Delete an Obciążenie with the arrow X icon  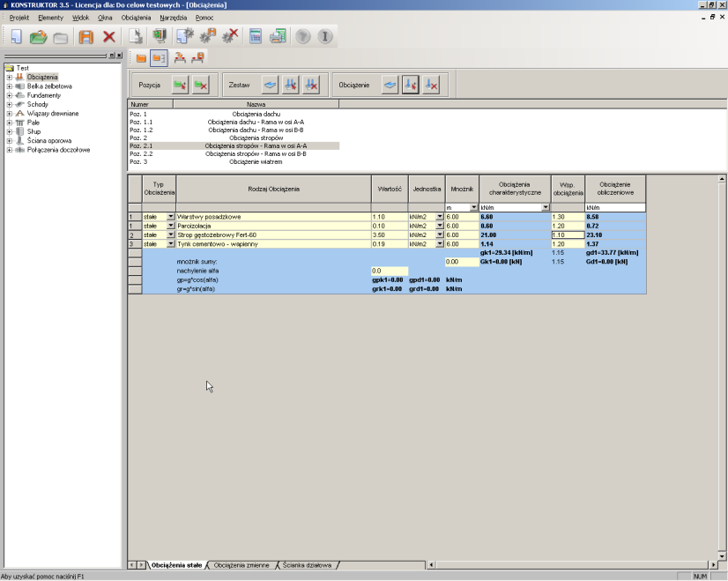tap(431, 85)
